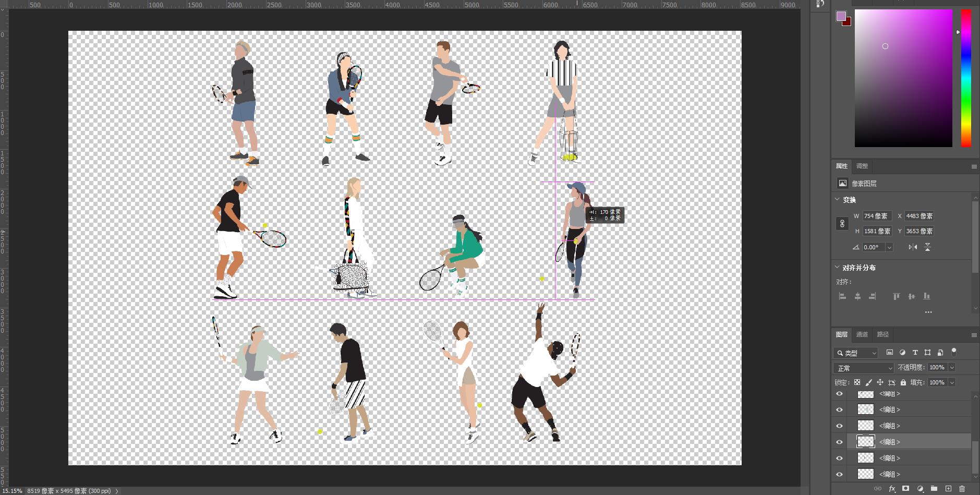Switch to the 图层 tab

pyautogui.click(x=842, y=334)
